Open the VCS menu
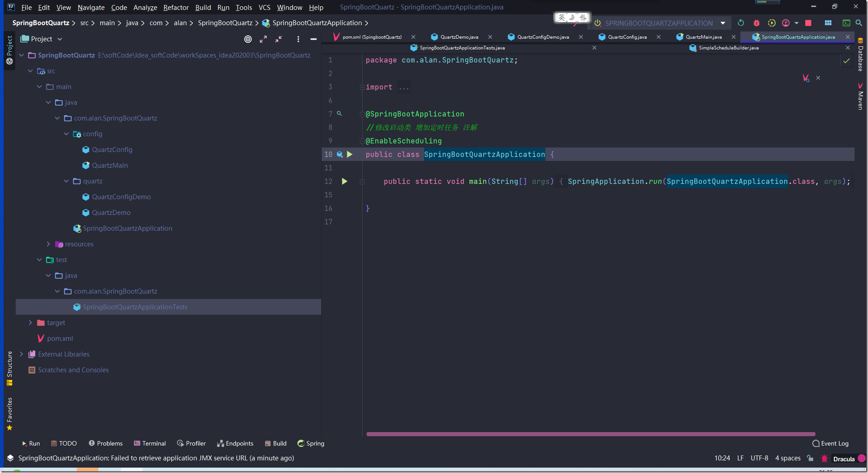868x473 pixels. (264, 7)
